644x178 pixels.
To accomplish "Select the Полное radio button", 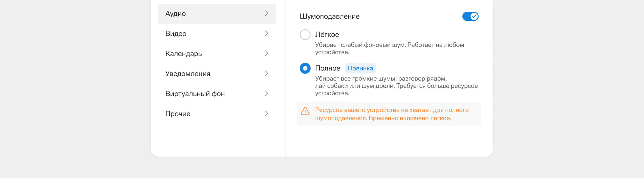I will 305,68.
